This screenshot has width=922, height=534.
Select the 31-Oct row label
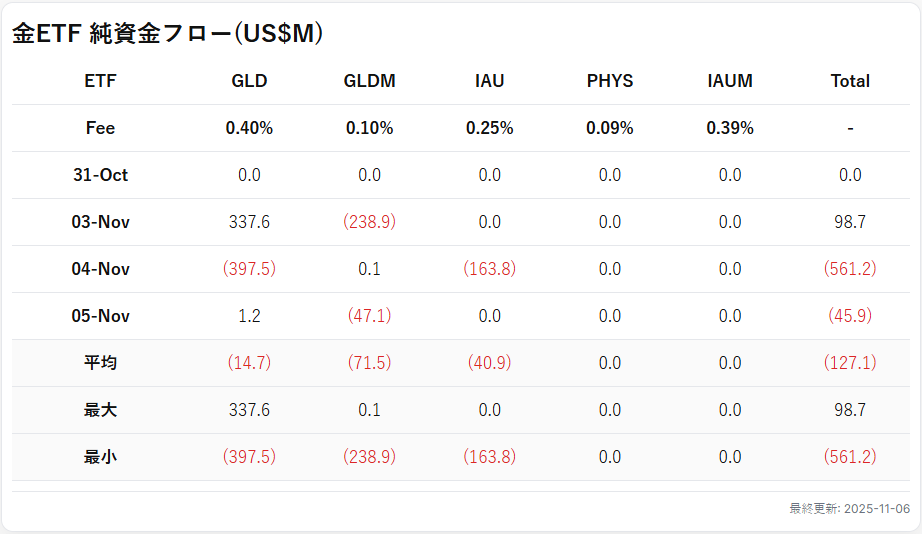[100, 175]
